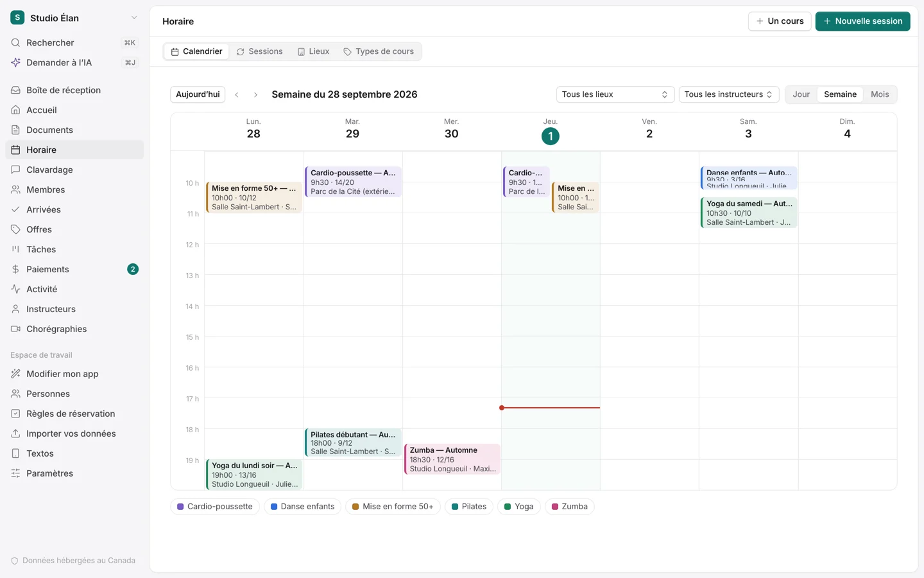Viewport: 924px width, 578px height.
Task: Open the Tous les lieux dropdown
Action: click(615, 94)
